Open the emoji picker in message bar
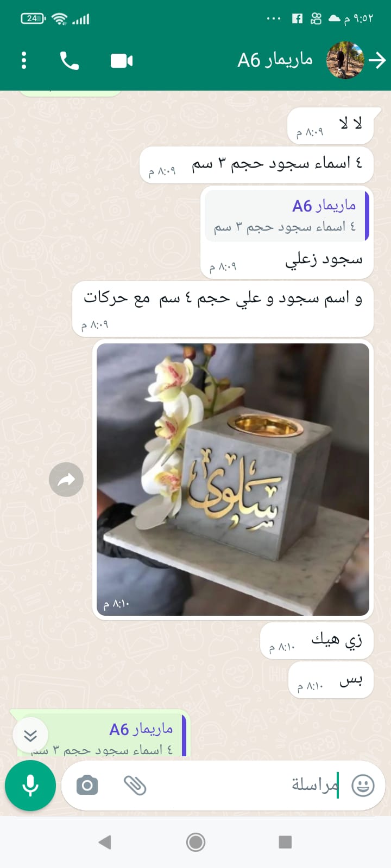This screenshot has height=868, width=391. coord(363,785)
